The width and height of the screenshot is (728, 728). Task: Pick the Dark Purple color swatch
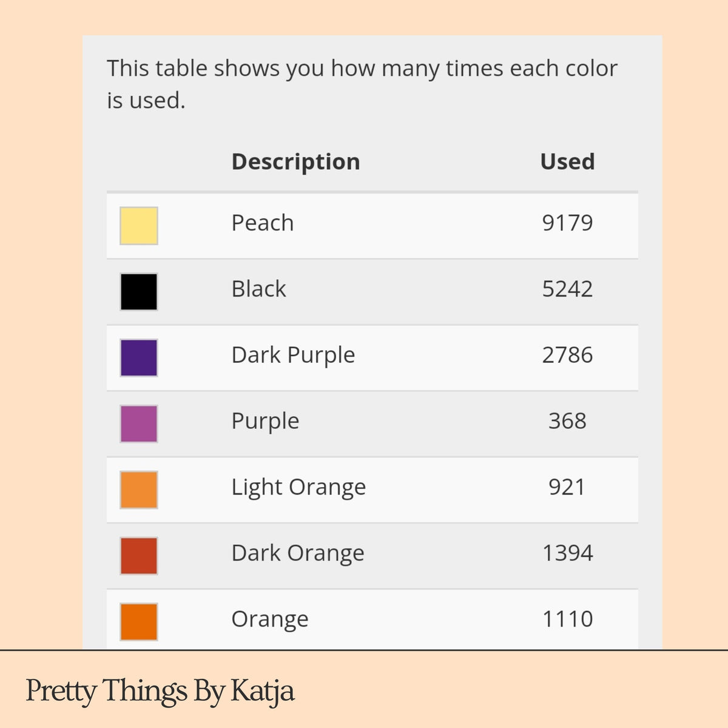tap(139, 358)
